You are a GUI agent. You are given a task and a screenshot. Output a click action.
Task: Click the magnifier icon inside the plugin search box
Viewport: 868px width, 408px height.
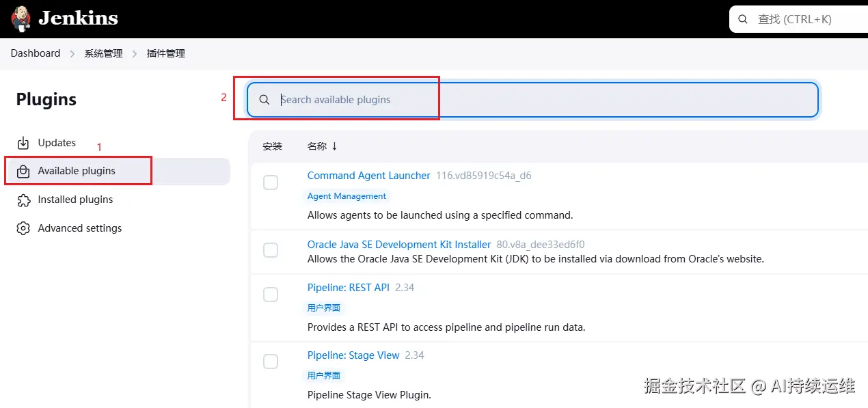(x=265, y=99)
